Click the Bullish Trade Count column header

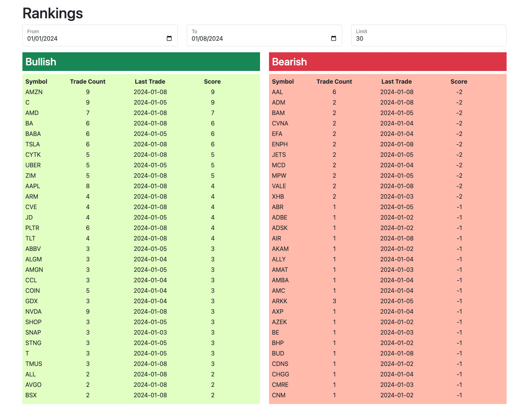click(x=88, y=81)
